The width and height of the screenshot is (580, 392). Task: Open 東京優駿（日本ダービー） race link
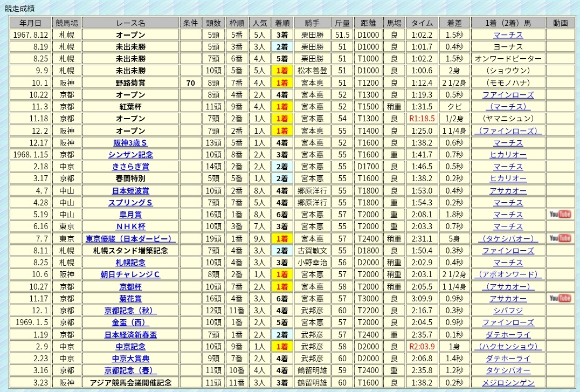tap(130, 238)
